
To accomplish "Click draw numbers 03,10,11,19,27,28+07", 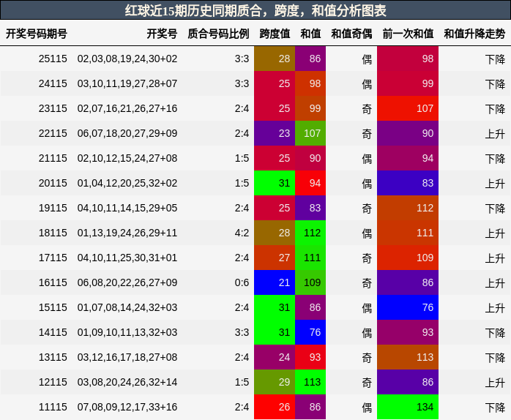I will 127,83.
